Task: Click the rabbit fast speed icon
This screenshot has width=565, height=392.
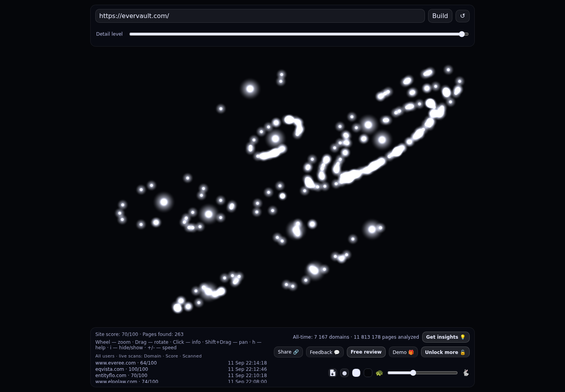Action: click(x=466, y=373)
